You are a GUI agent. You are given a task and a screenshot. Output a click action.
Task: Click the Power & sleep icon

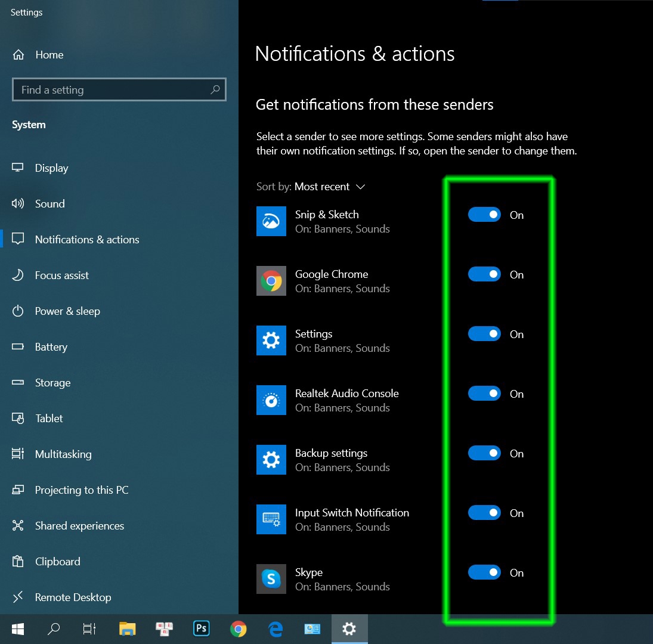pos(17,311)
